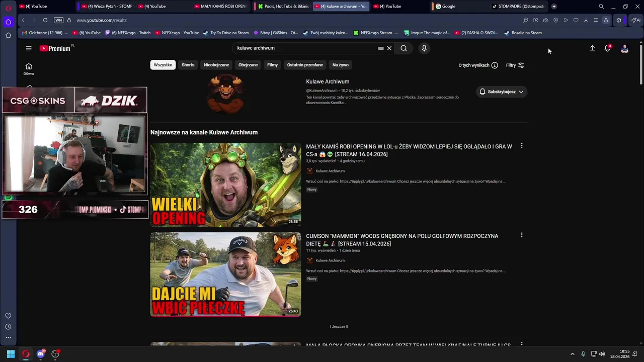Start voice search with microphone icon
Screen dimensions: 644x362
coord(424,48)
